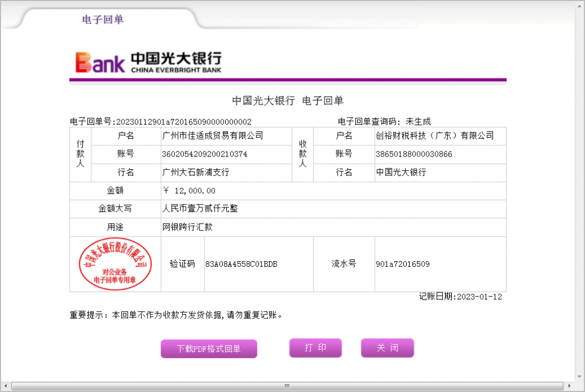This screenshot has width=585, height=392.
Task: Click the 重要提示 notice text
Action: point(176,315)
